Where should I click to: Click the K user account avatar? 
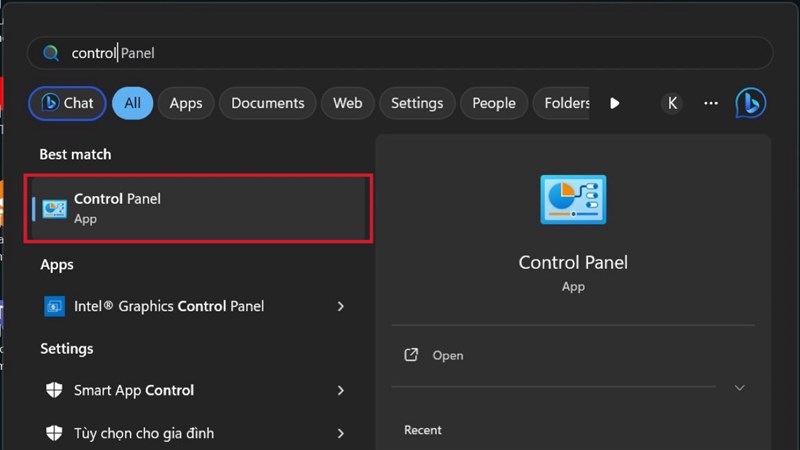coord(672,103)
